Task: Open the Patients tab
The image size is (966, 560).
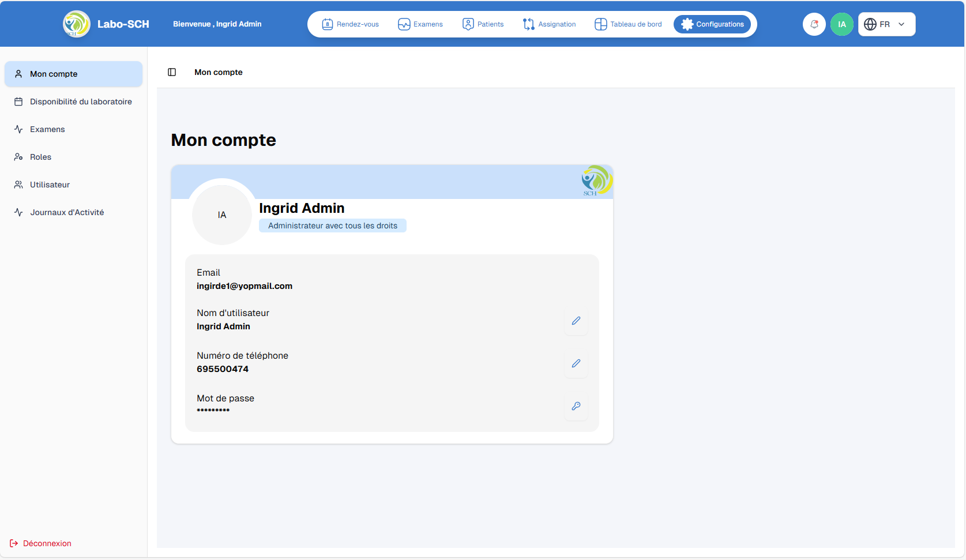Action: click(483, 24)
